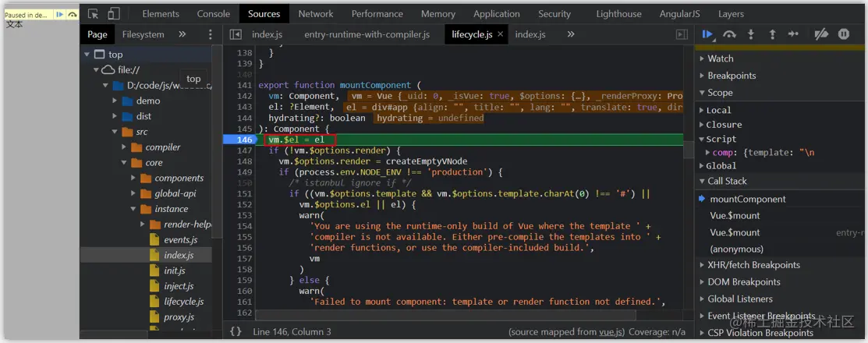Deactivate breakpoints icon

pos(821,34)
